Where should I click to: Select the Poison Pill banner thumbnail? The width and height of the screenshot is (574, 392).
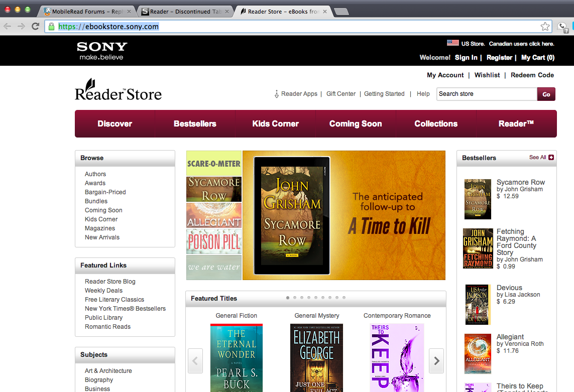[x=214, y=241]
